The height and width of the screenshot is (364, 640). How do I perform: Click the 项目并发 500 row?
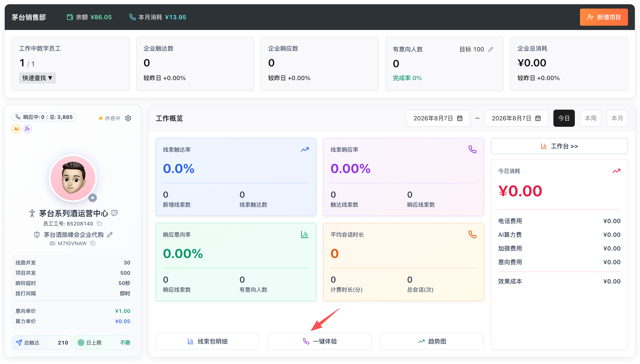[73, 273]
